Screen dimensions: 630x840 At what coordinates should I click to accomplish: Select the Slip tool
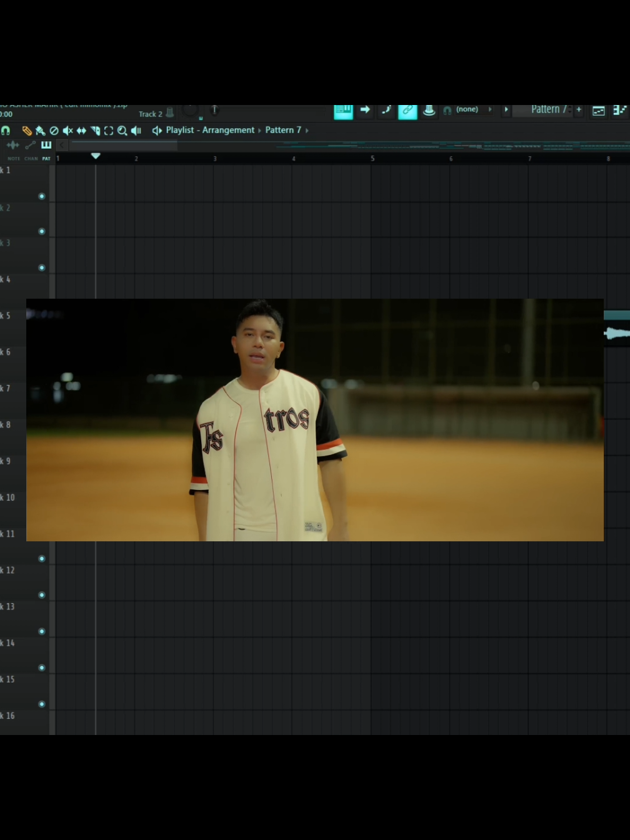81,131
